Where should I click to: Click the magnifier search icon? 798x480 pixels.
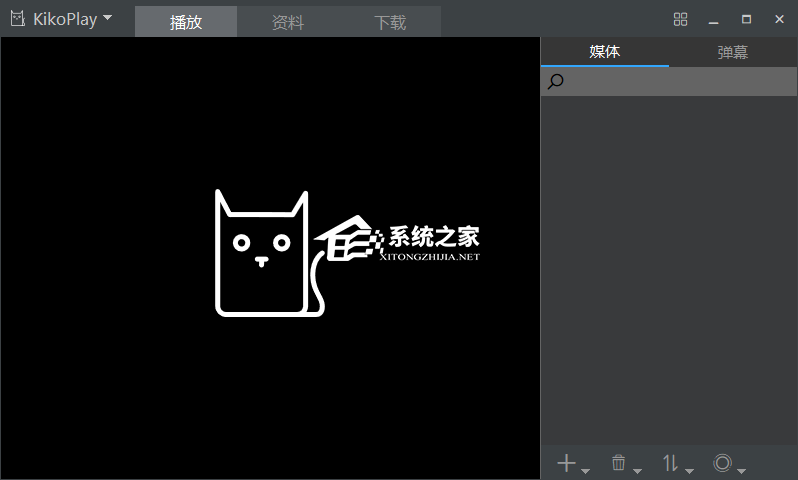click(x=555, y=81)
